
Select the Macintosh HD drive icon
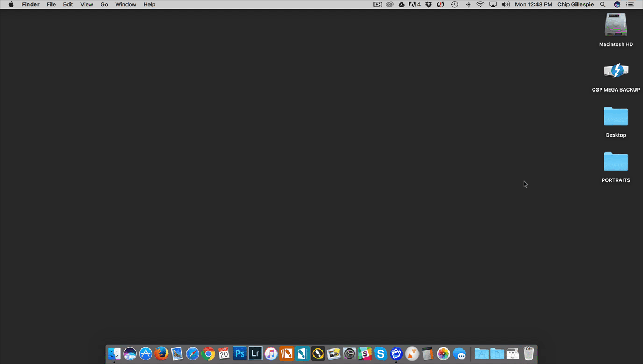click(x=616, y=26)
